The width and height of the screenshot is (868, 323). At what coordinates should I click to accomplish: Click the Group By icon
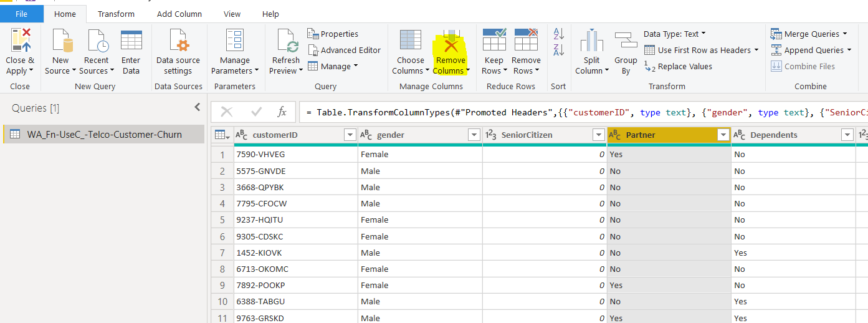[x=626, y=41]
